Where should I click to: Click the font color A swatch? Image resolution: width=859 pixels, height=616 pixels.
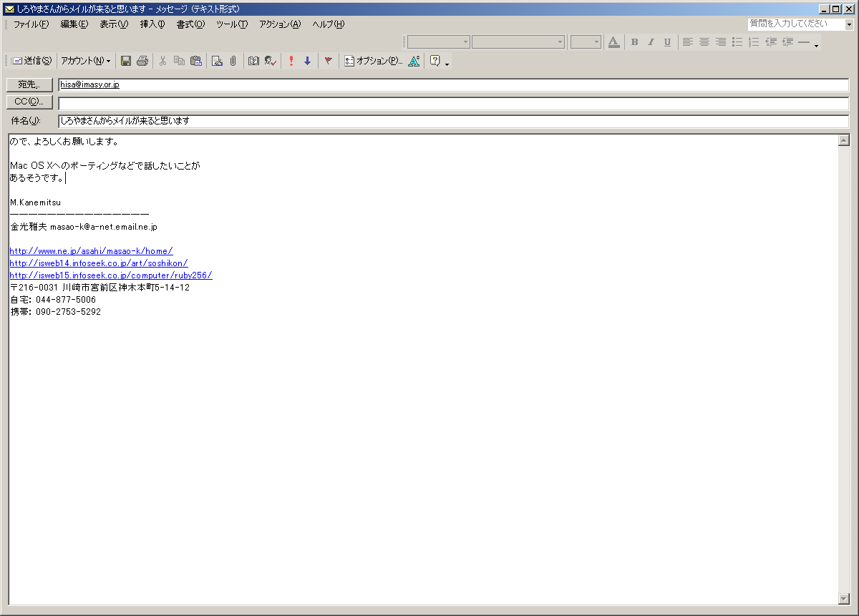click(x=613, y=42)
